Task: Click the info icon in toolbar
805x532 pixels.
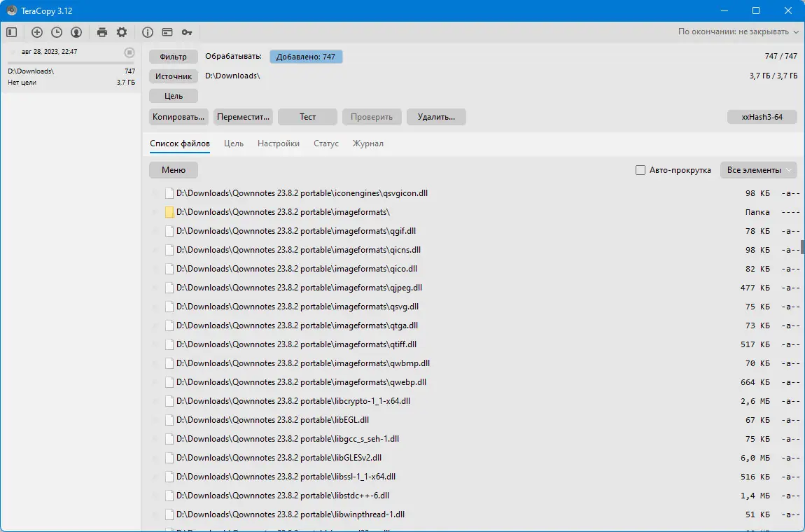Action: tap(148, 32)
